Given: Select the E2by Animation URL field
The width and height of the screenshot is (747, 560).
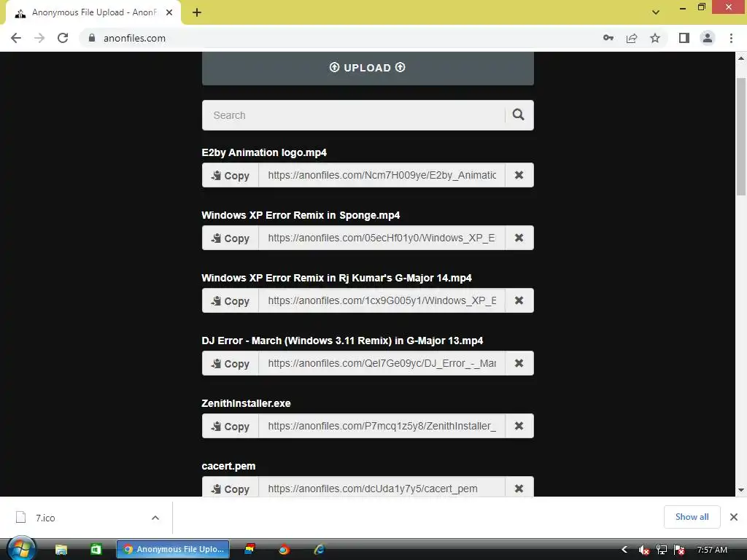Looking at the screenshot, I should pyautogui.click(x=382, y=175).
